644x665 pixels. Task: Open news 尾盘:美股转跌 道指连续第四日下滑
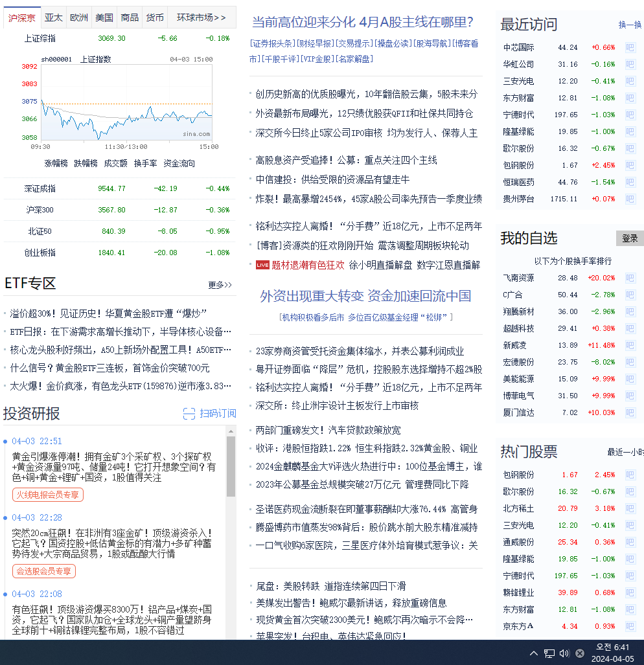(x=330, y=587)
